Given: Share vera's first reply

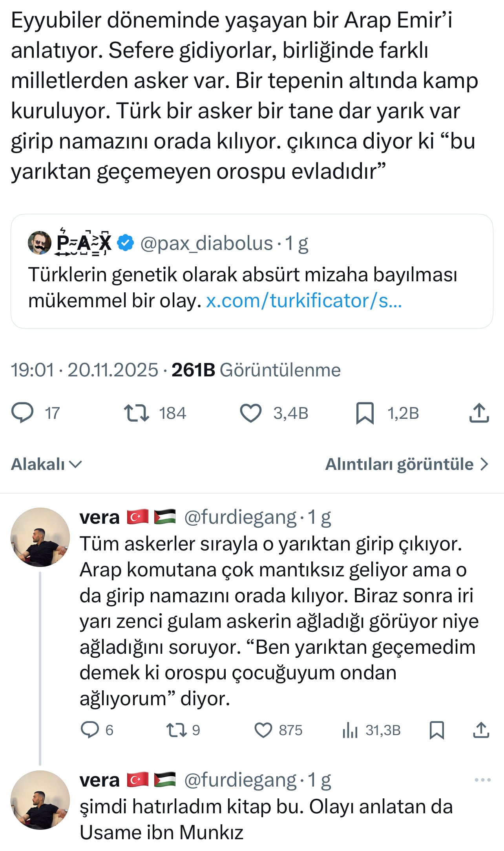Looking at the screenshot, I should tap(481, 730).
